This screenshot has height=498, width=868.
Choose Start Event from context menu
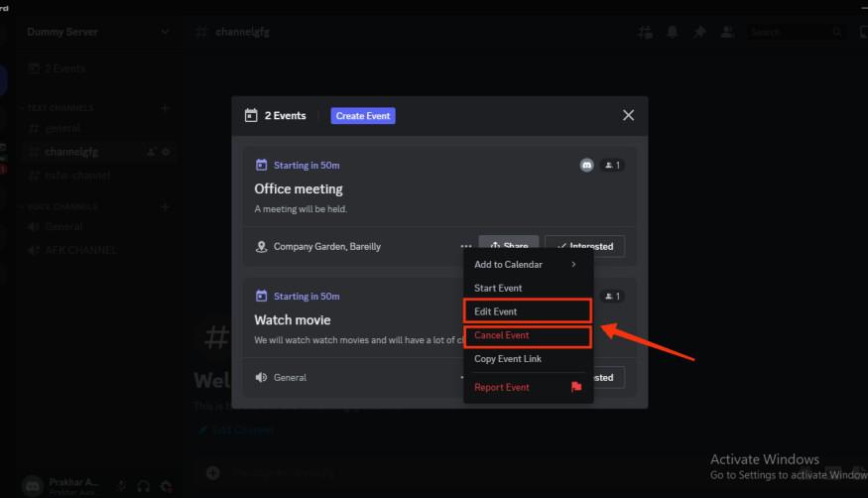coord(528,288)
